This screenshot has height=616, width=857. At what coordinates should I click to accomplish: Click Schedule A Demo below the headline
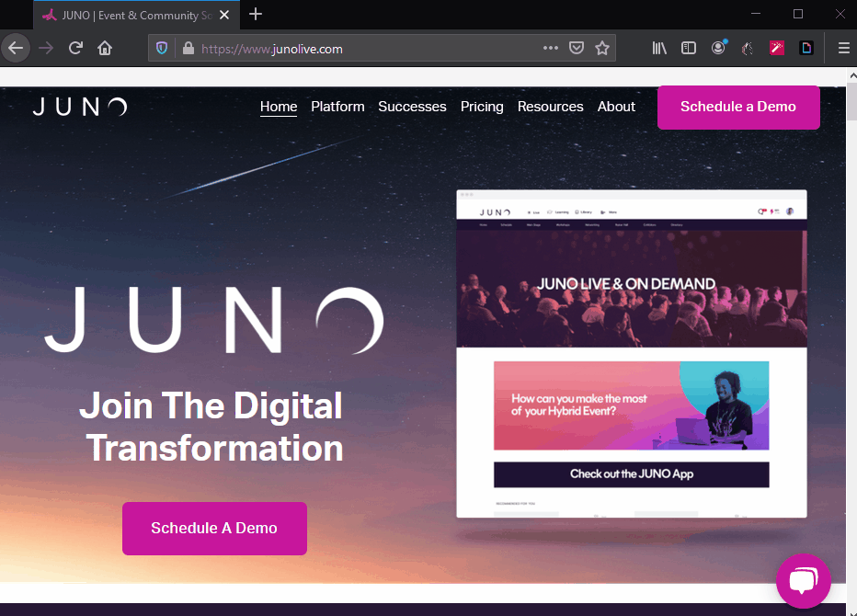coord(214,529)
